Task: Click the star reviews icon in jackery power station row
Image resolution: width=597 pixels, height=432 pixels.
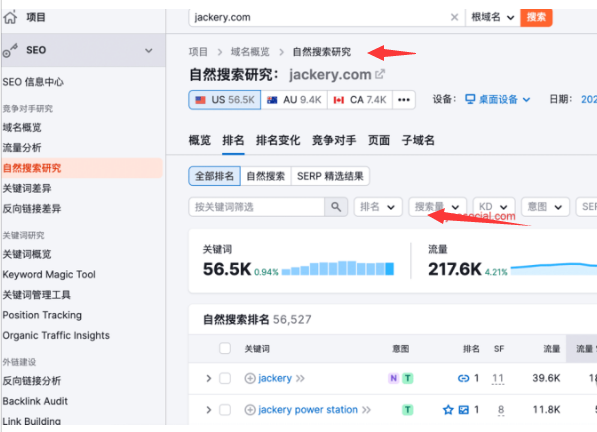Action: [448, 410]
